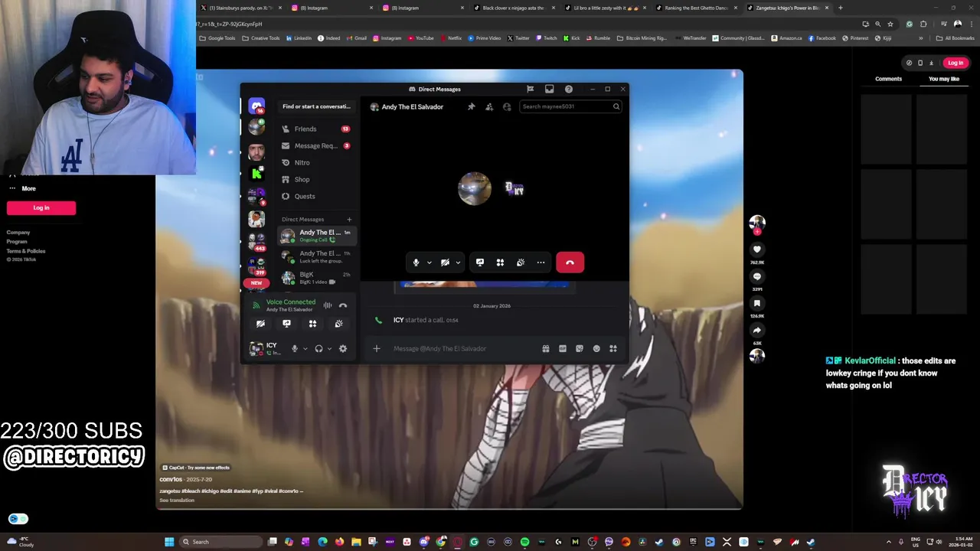Open Discord inbox icon in title bar
The image size is (980, 551).
549,89
